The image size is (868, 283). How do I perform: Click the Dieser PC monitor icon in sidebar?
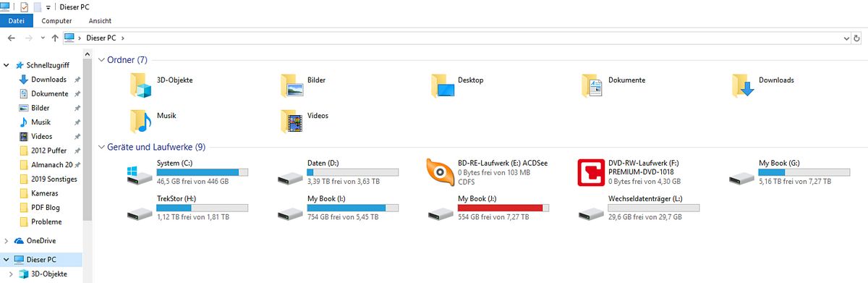pyautogui.click(x=19, y=259)
